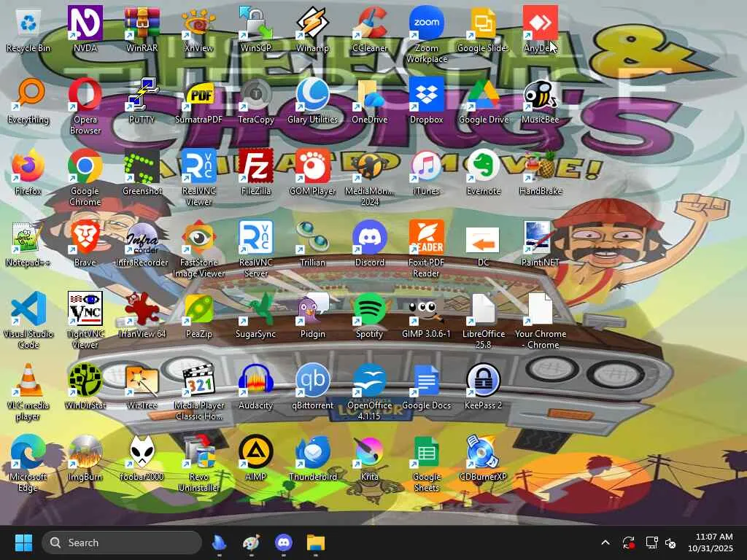Image resolution: width=747 pixels, height=560 pixels.
Task: Select the HandBrake shortcut
Action: (541, 166)
